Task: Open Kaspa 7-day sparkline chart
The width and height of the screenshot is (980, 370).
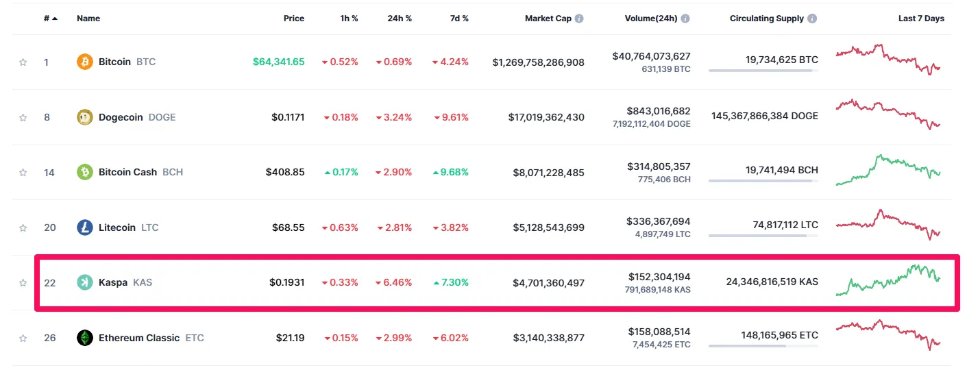Action: click(888, 280)
